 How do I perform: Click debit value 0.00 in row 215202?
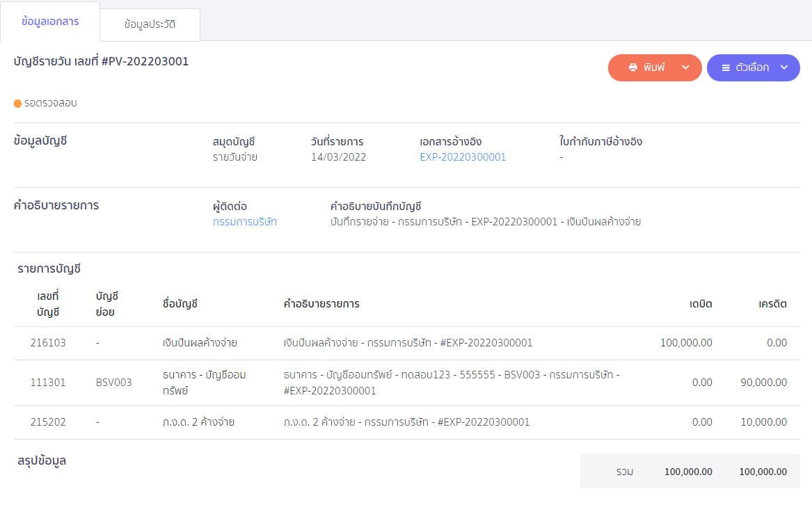(702, 422)
